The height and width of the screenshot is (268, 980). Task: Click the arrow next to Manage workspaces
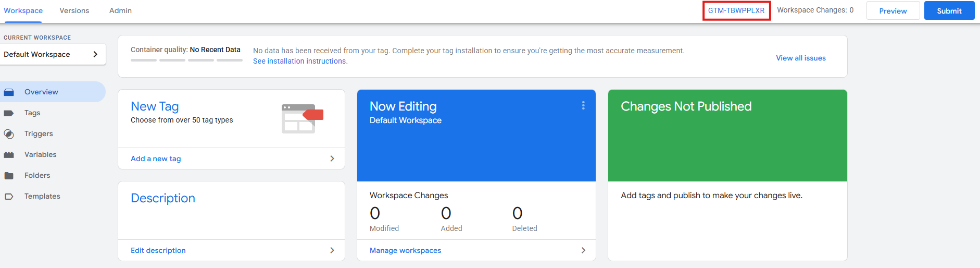(583, 250)
